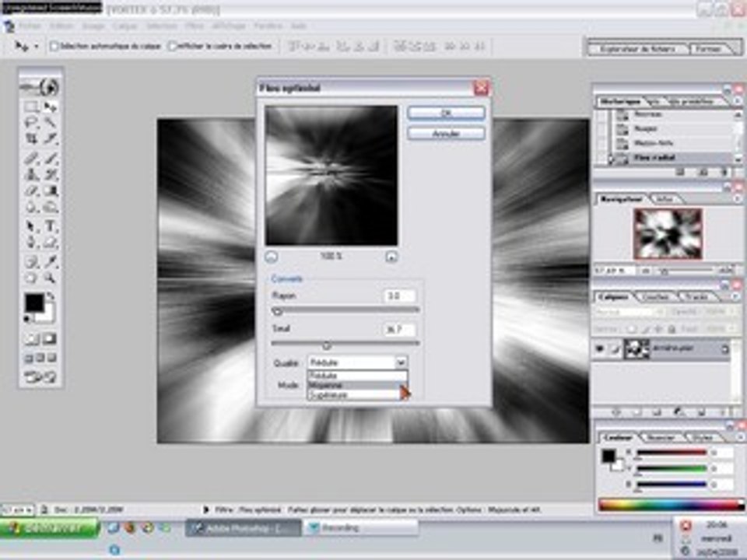Viewport: 747px width, 560px height.
Task: Select the Shape tool
Action: coord(50,243)
